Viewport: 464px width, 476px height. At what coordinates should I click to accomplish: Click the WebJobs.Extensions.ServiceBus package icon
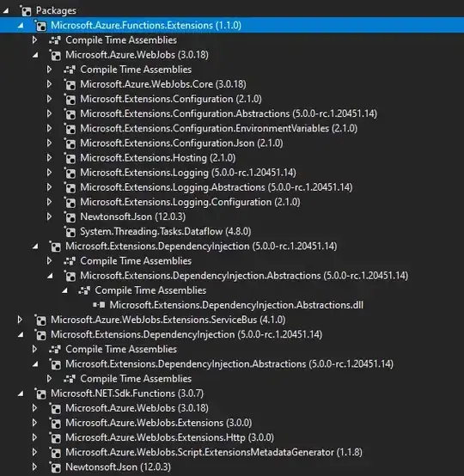pyautogui.click(x=40, y=320)
